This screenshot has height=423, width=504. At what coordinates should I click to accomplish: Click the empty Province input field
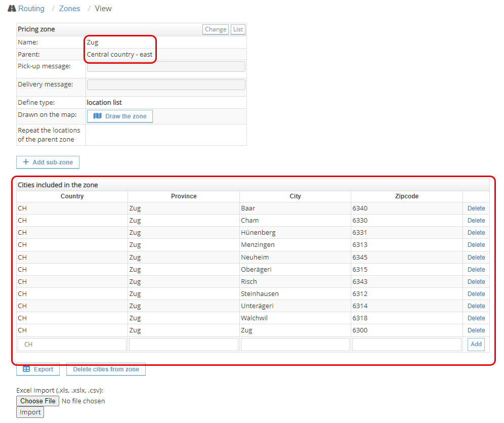[x=184, y=345]
